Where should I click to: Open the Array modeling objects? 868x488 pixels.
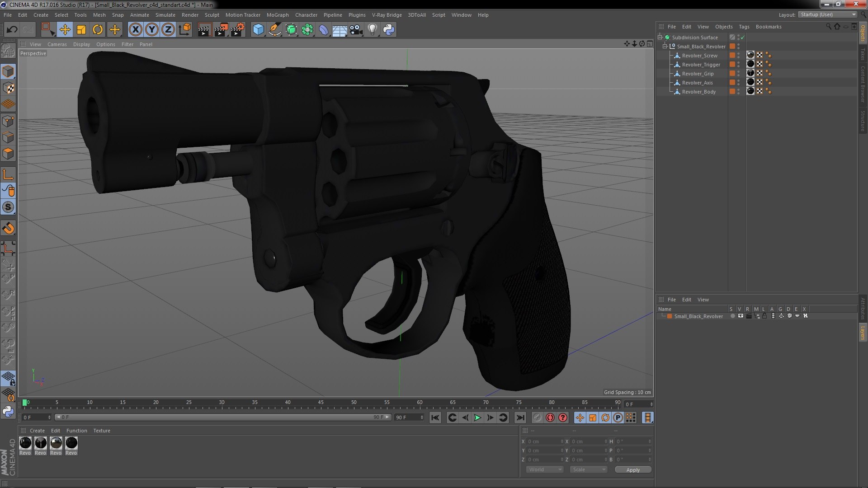coord(307,30)
